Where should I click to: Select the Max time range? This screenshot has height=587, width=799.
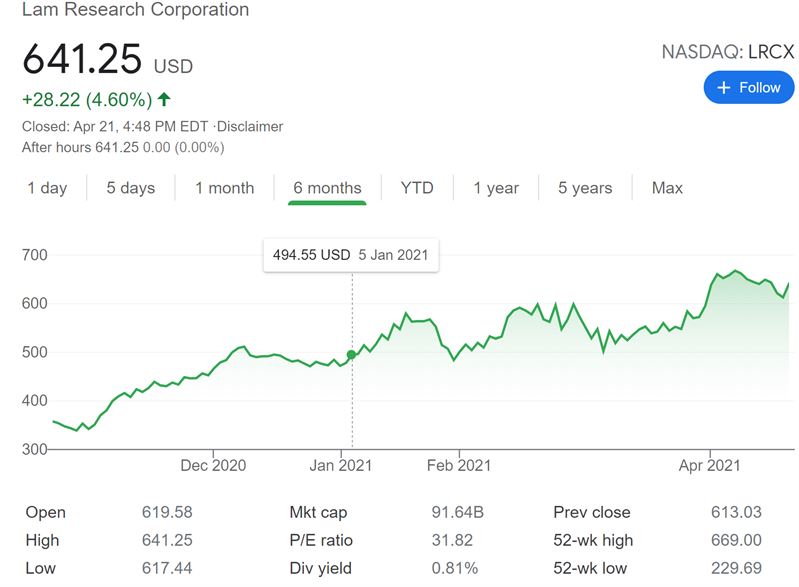(x=667, y=188)
